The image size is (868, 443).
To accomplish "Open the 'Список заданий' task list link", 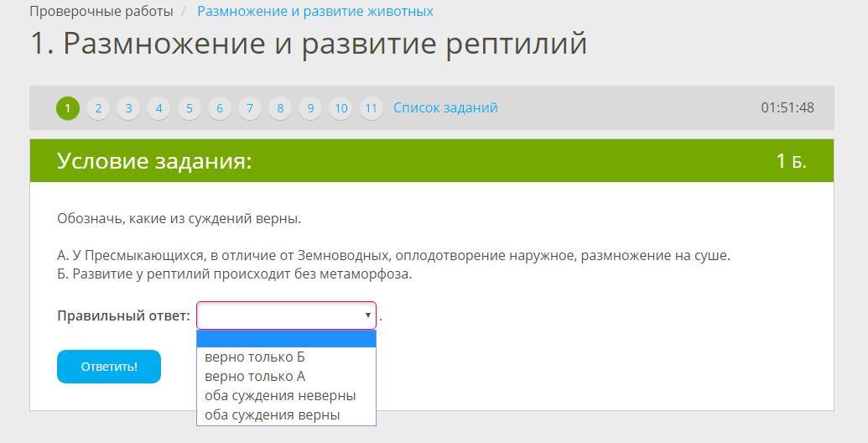I will [445, 107].
